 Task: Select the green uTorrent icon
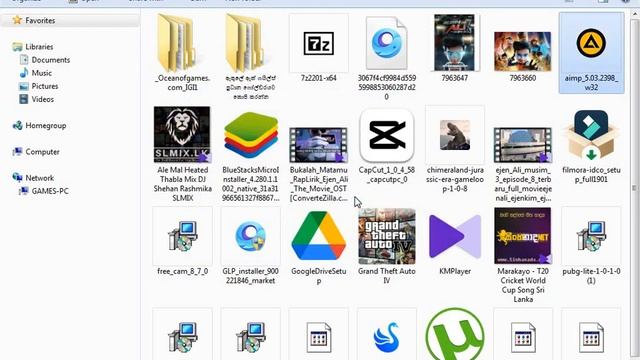click(455, 334)
